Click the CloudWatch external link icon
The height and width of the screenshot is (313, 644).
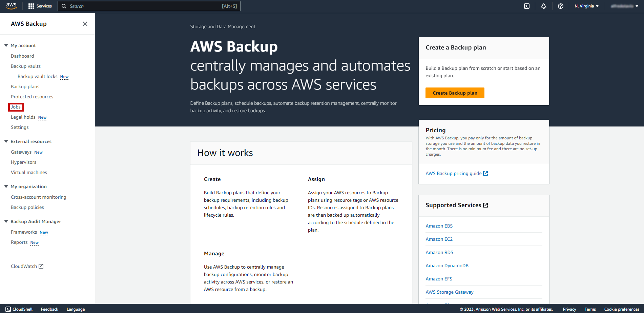(41, 266)
